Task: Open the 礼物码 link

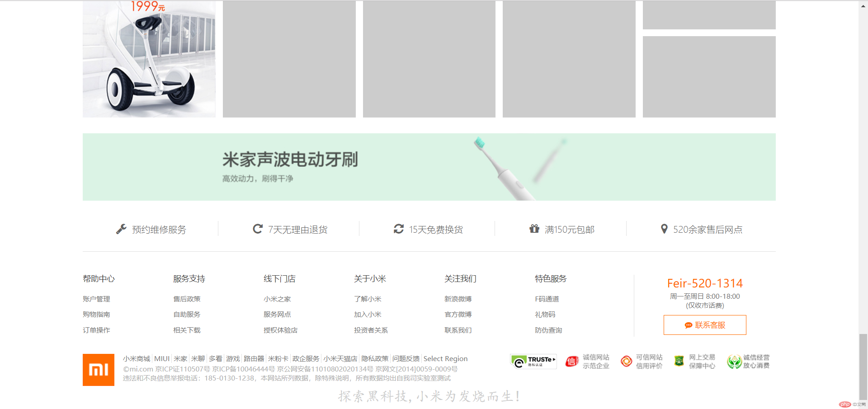Action: click(x=545, y=314)
